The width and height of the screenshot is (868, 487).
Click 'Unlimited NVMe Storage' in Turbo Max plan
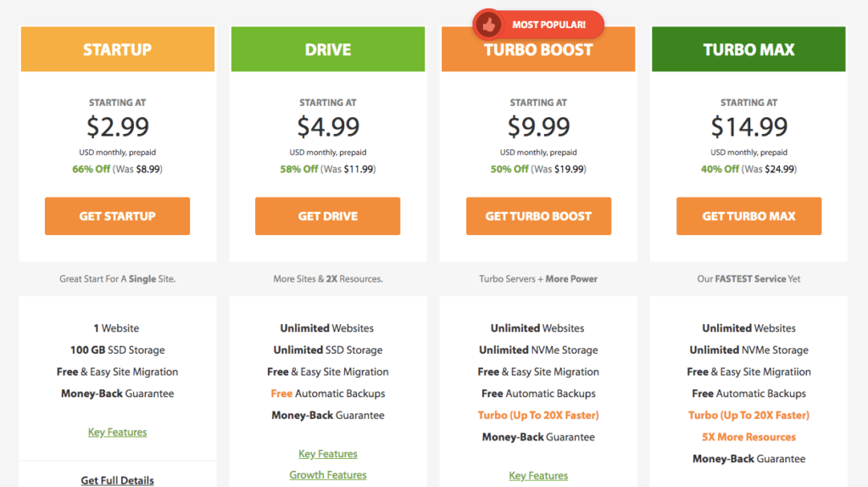pyautogui.click(x=749, y=350)
